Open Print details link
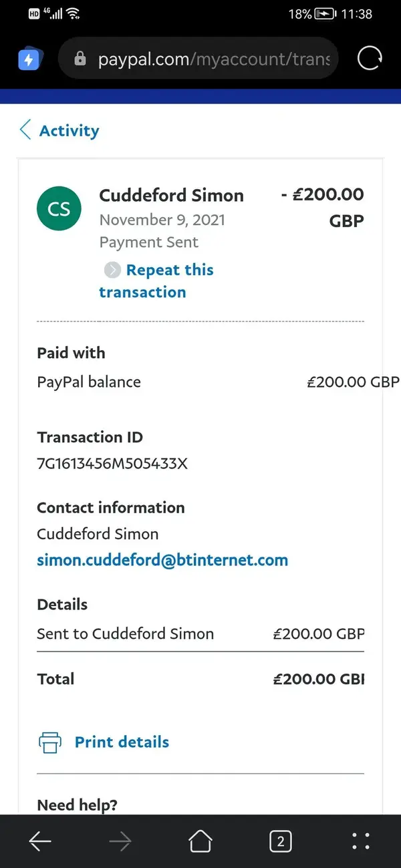This screenshot has width=401, height=868. (122, 742)
